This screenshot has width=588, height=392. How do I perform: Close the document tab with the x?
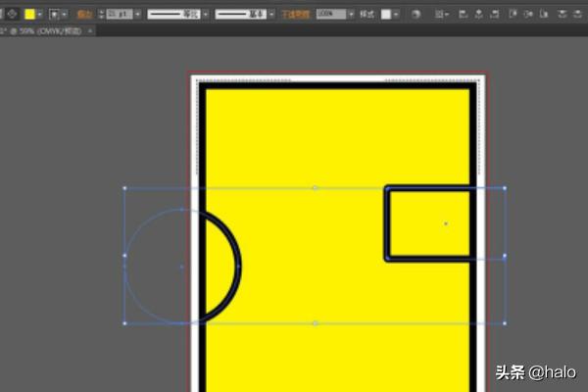click(91, 30)
